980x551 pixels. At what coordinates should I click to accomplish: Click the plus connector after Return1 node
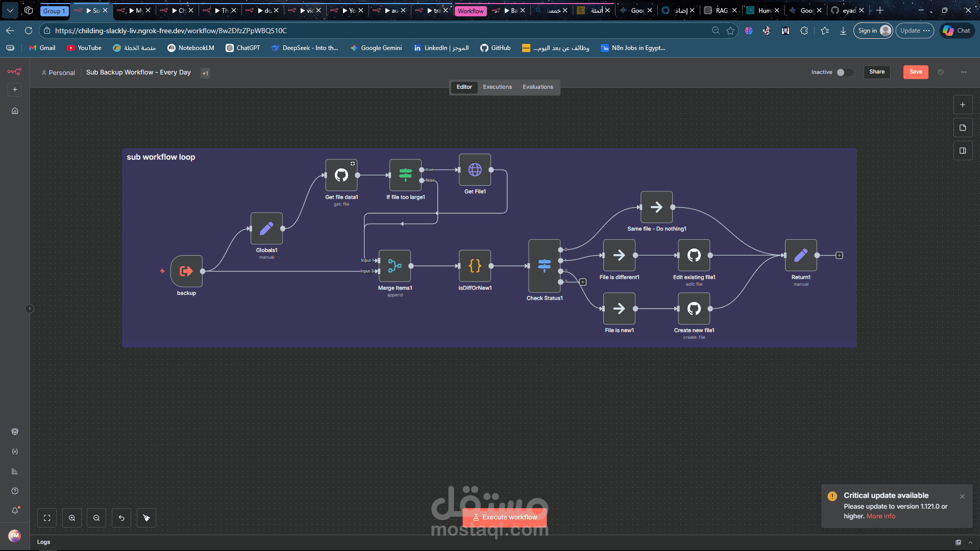[x=839, y=255]
